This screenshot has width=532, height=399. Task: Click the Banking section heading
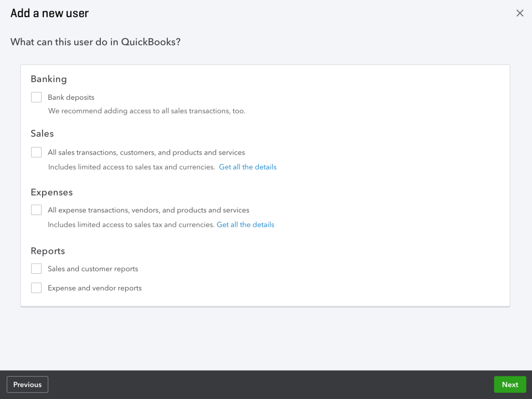click(49, 79)
